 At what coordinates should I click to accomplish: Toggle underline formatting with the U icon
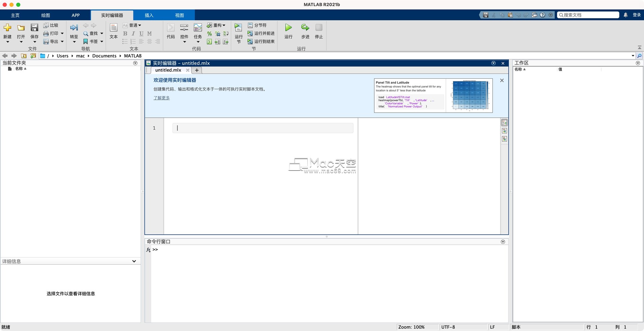(141, 34)
